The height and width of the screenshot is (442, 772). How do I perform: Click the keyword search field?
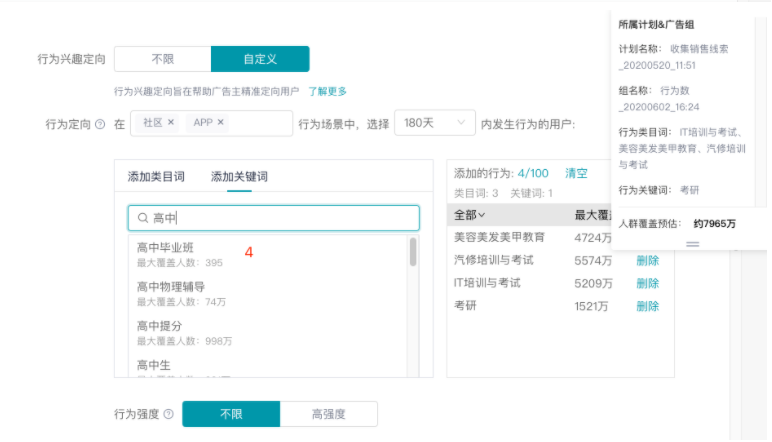pyautogui.click(x=274, y=218)
